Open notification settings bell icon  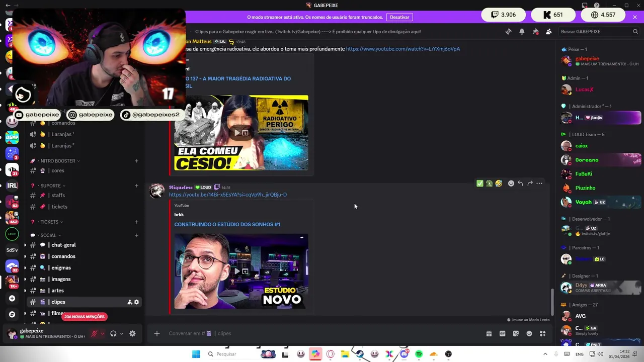click(522, 31)
